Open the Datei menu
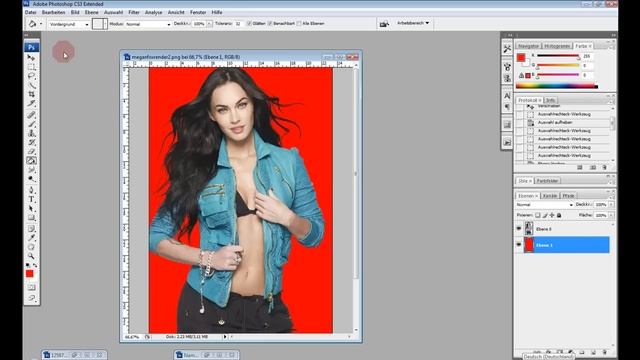The image size is (640, 360). pyautogui.click(x=31, y=13)
